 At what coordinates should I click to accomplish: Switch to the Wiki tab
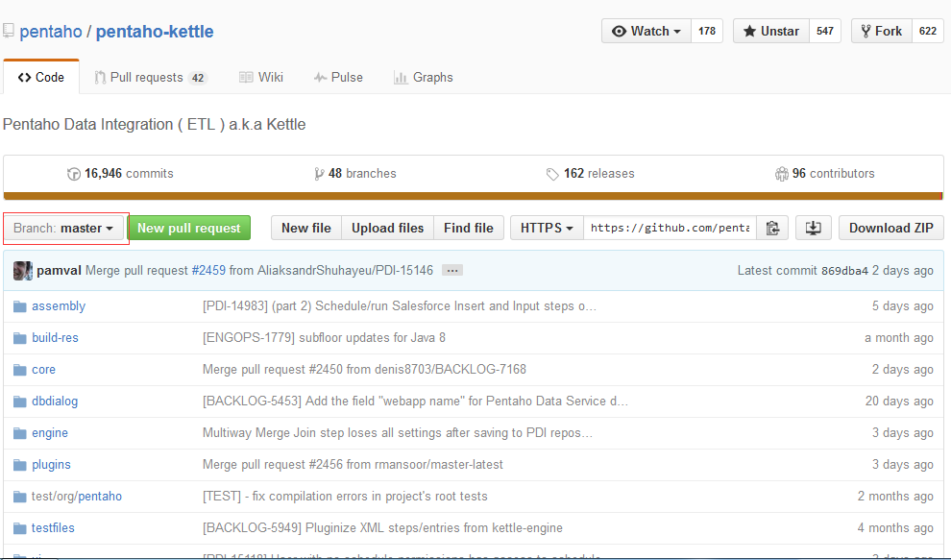pos(261,78)
